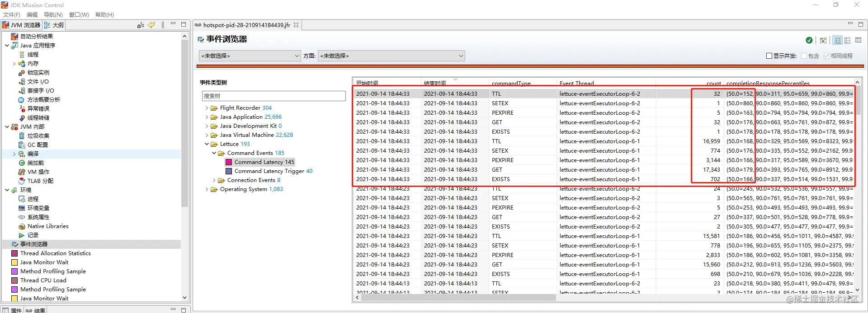Open the 类加载 page
Screen dimensions: 868x313
tap(31, 163)
